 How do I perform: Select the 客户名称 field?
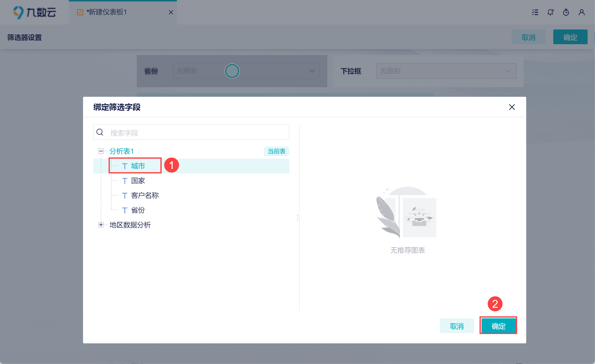point(145,196)
